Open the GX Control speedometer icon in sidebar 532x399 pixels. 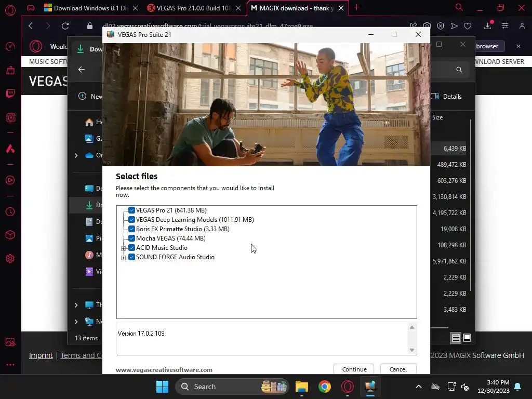point(10,46)
